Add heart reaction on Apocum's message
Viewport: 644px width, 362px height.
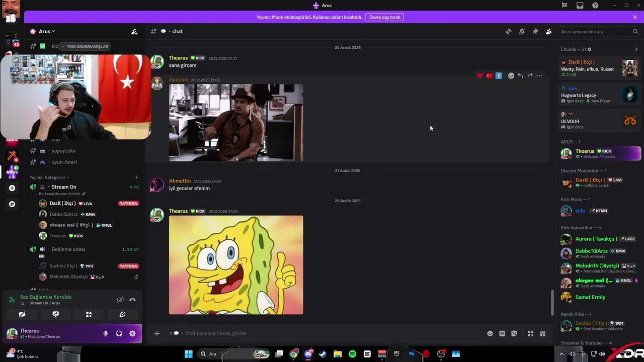pos(480,76)
